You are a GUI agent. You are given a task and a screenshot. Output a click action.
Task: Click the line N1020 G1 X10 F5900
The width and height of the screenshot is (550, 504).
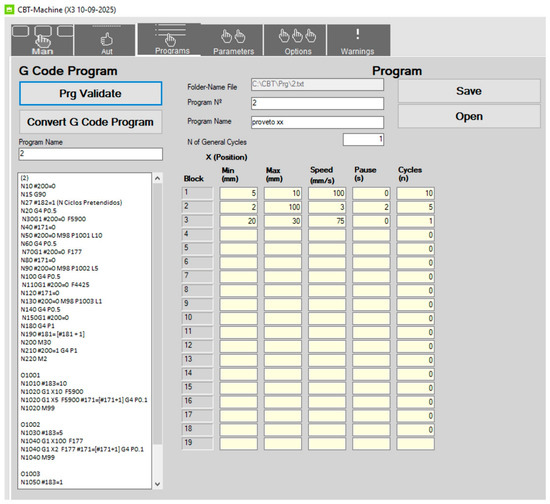(x=52, y=392)
